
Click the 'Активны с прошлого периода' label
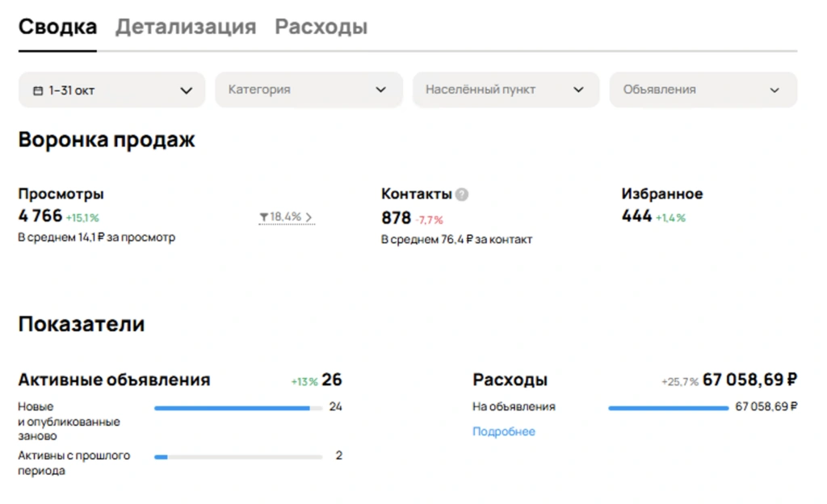[x=73, y=462]
